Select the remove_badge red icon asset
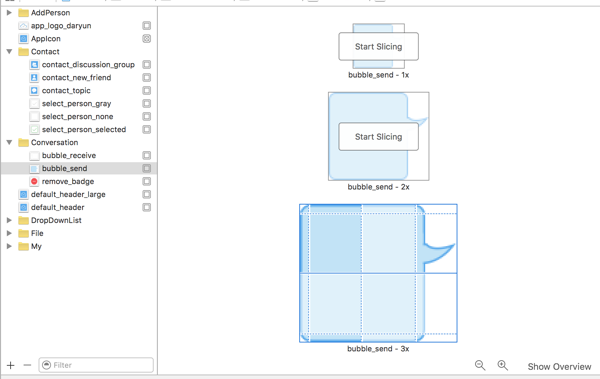 [34, 181]
